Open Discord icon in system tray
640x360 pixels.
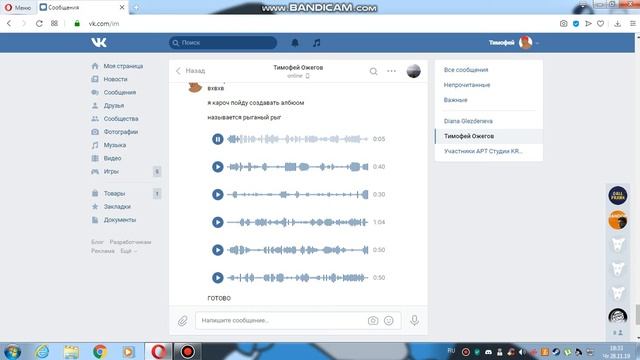click(x=488, y=352)
